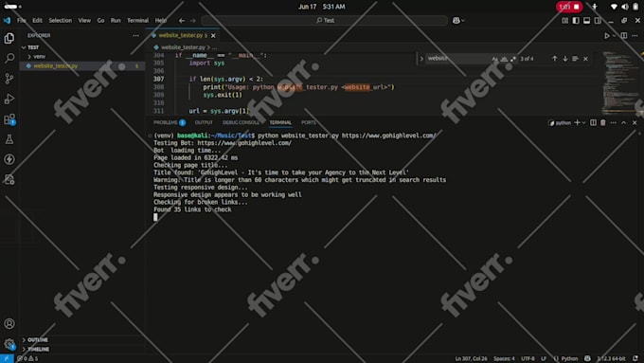Toggle Match Whole Word in find widget
This screenshot has width=644, height=363.
tap(504, 59)
